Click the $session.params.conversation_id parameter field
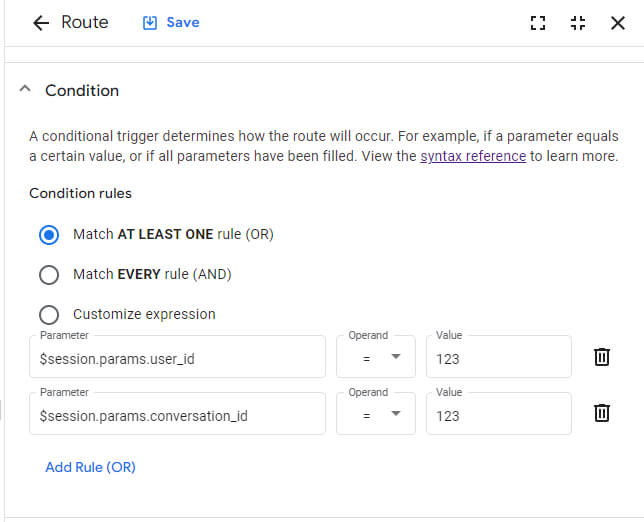 (177, 414)
